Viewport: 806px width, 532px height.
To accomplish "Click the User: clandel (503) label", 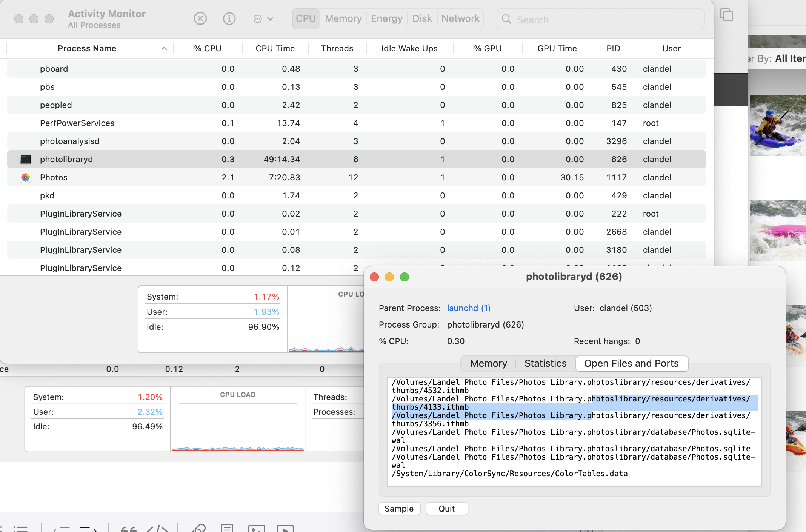I will (613, 308).
